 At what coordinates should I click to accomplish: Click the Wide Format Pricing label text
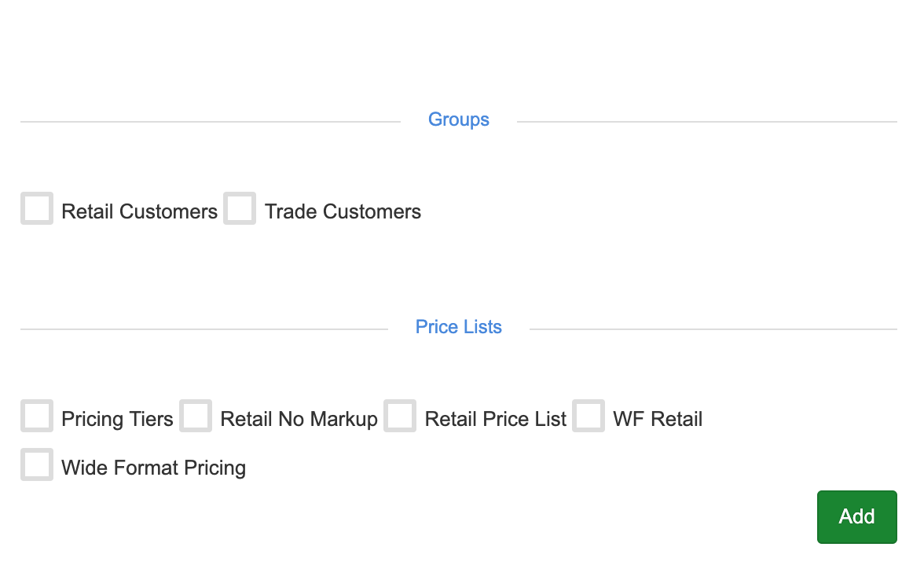[153, 468]
